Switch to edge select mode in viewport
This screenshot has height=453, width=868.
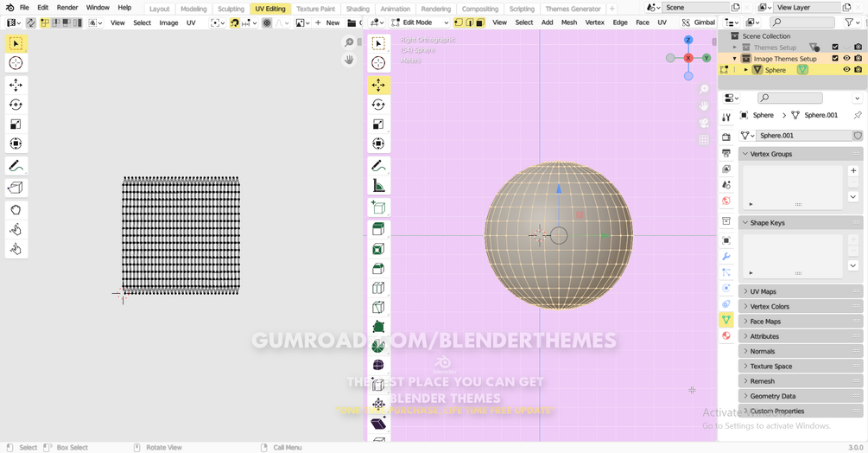pos(470,22)
